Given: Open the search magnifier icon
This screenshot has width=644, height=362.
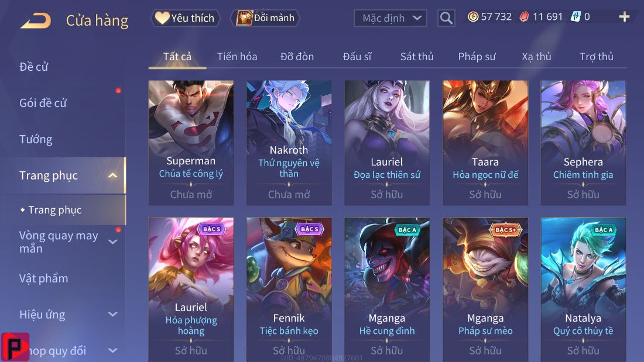Looking at the screenshot, I should coord(446,18).
